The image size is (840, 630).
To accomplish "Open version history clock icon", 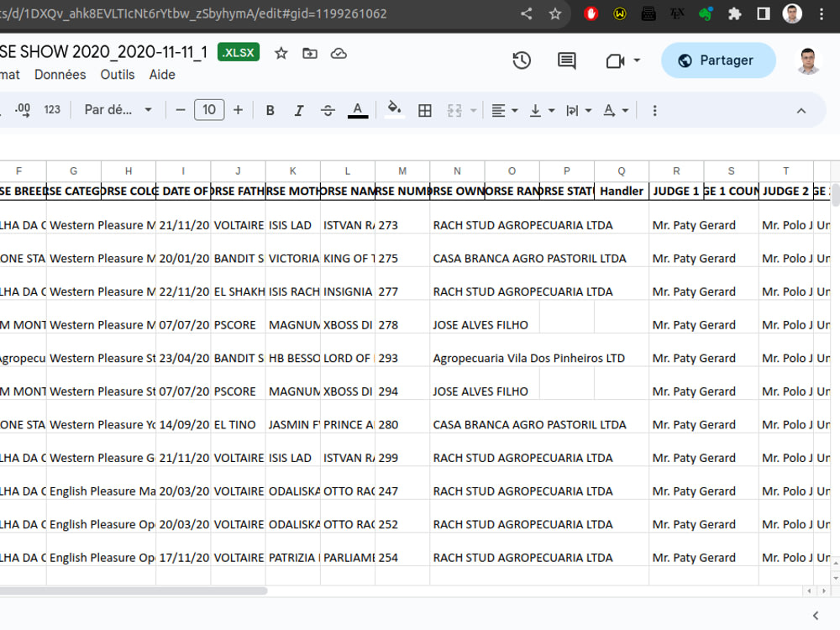I will point(522,60).
